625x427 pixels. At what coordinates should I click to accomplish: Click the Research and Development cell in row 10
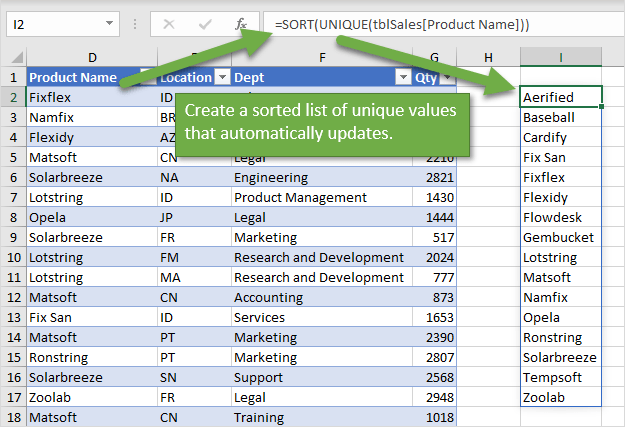320,258
